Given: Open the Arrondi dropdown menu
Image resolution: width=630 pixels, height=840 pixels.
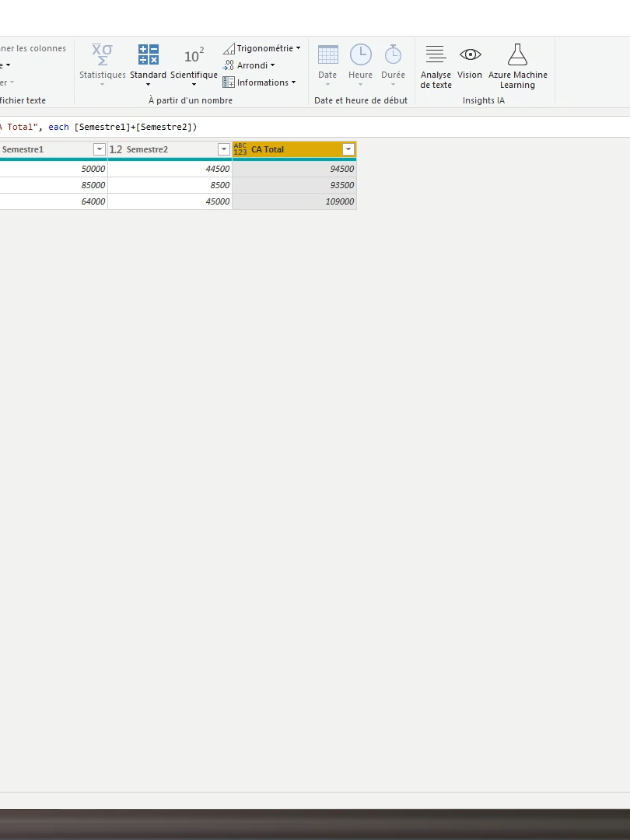Looking at the screenshot, I should pos(249,65).
